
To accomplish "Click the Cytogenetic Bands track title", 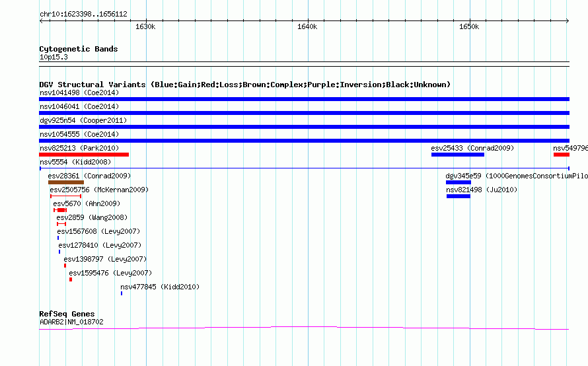I will [x=79, y=49].
